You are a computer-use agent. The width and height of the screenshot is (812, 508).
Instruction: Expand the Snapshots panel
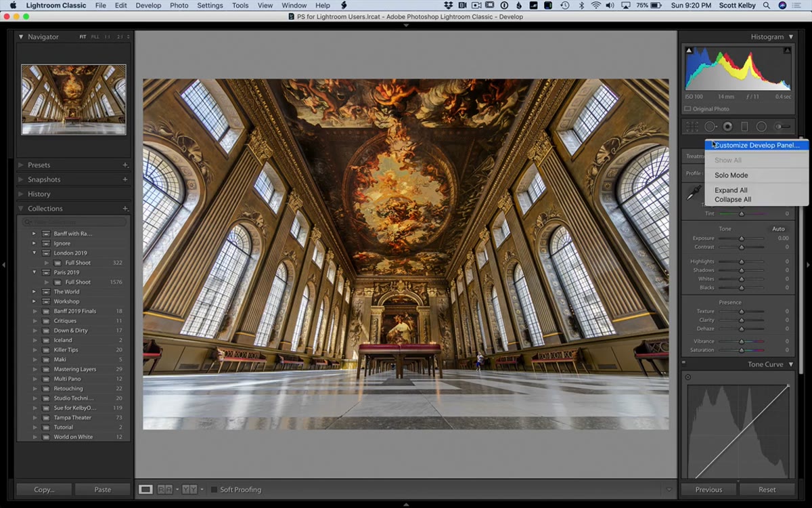coord(21,179)
